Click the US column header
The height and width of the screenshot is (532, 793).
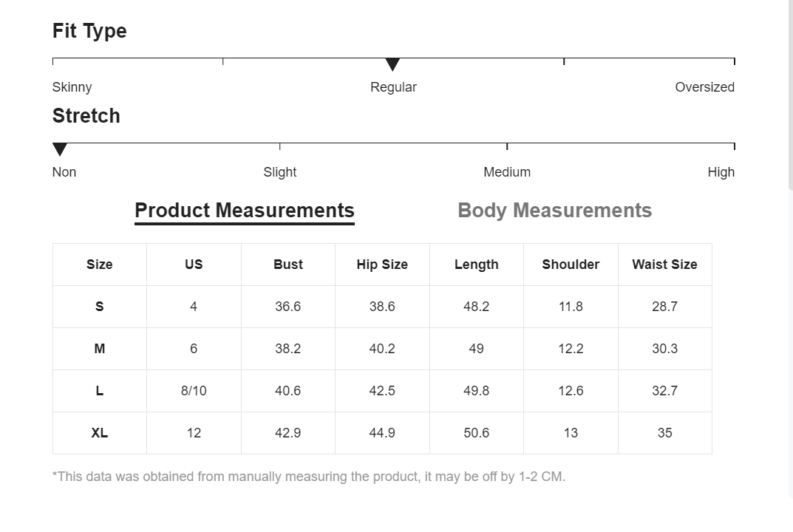coord(194,265)
